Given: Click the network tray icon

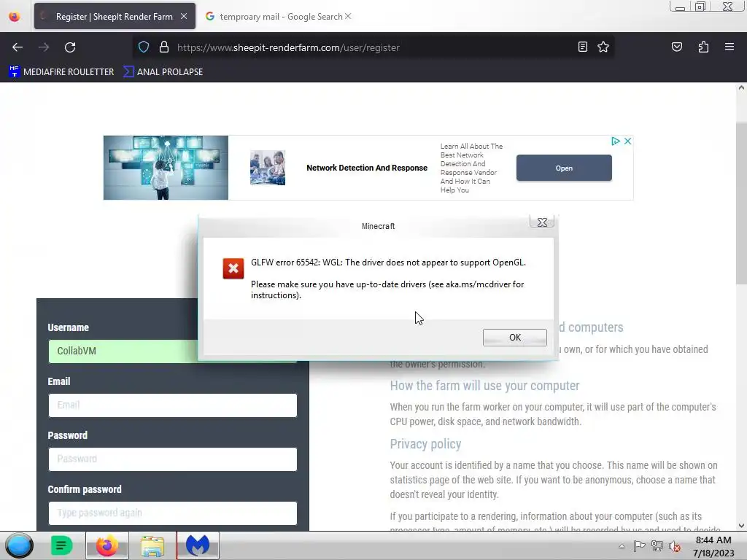Looking at the screenshot, I should [x=657, y=545].
